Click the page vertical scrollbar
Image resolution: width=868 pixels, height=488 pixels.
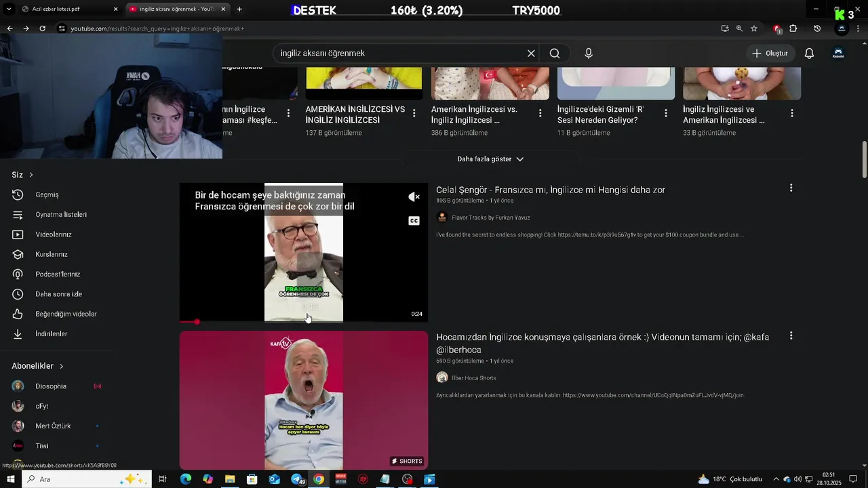pos(864,160)
